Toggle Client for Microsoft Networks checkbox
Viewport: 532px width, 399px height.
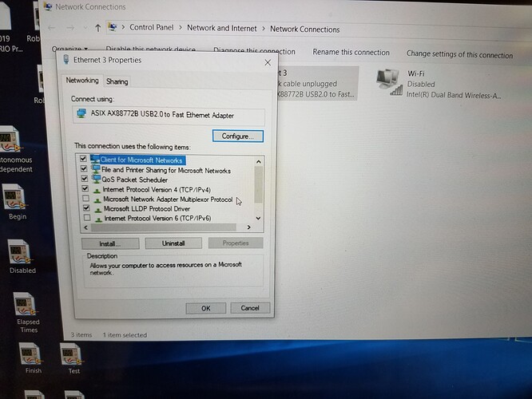83,159
